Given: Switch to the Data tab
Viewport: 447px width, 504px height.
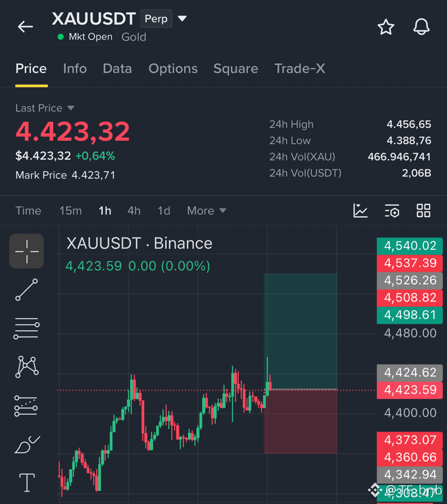Looking at the screenshot, I should [117, 69].
